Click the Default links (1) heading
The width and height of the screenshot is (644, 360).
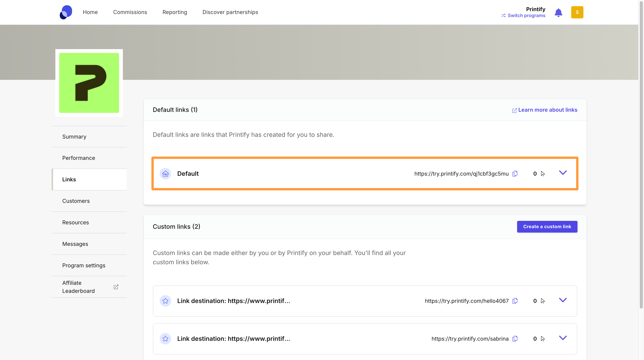175,110
